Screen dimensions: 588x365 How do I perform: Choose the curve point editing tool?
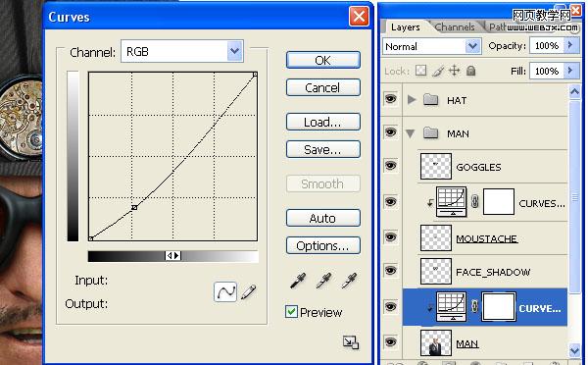point(225,291)
